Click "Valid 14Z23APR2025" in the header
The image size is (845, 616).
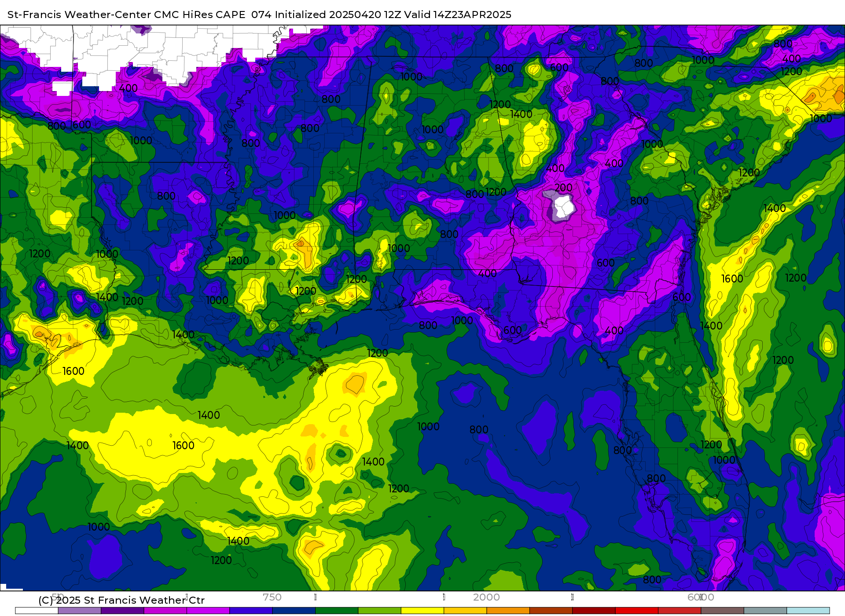458,15
